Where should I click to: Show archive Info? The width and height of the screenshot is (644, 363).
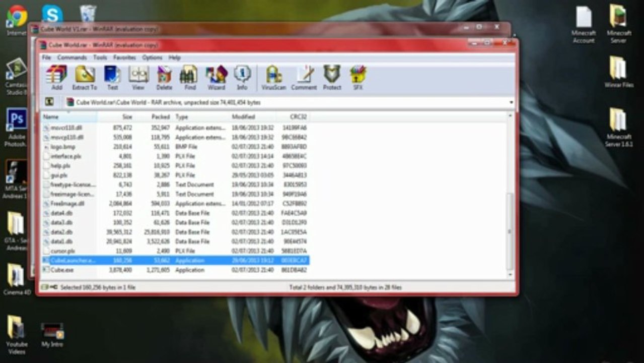(x=242, y=78)
